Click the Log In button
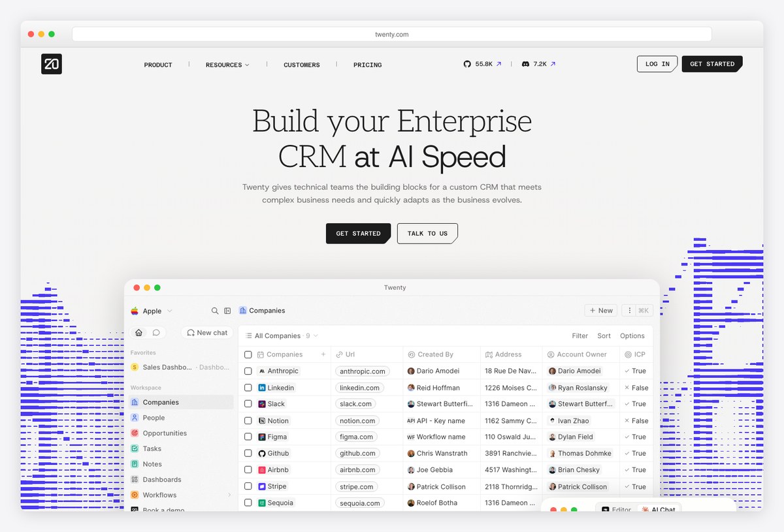This screenshot has width=784, height=532. point(657,64)
